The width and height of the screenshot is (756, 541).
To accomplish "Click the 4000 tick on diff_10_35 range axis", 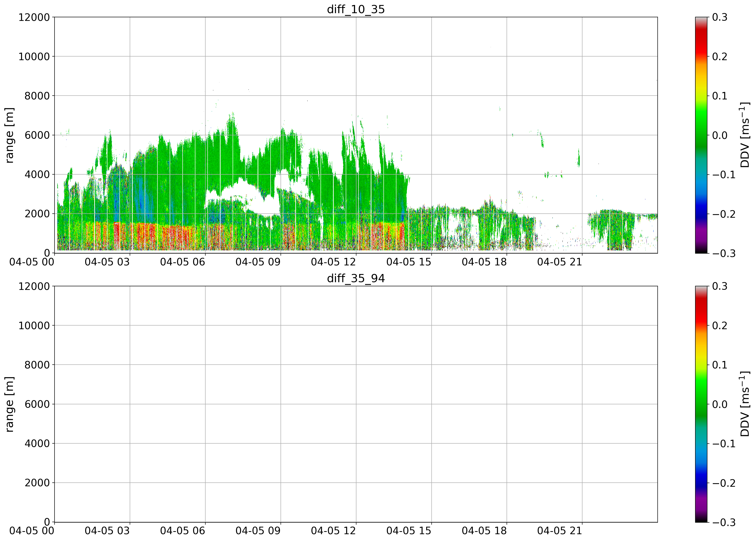I will click(x=37, y=175).
